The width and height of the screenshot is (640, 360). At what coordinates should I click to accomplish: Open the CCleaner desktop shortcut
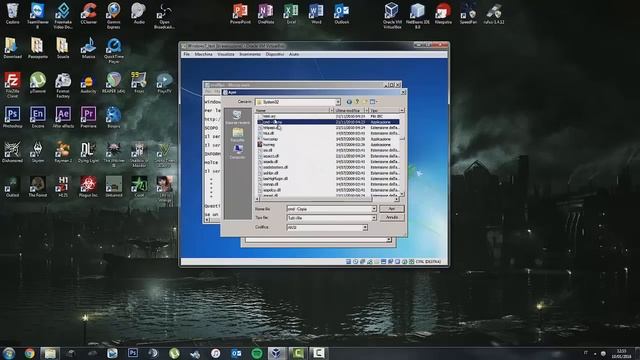[x=89, y=14]
